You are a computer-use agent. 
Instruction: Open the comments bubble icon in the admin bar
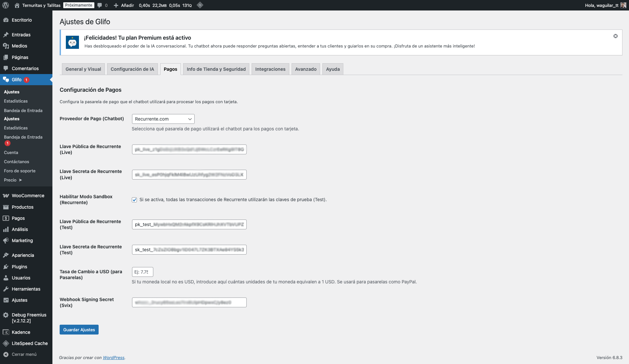[x=100, y=5]
